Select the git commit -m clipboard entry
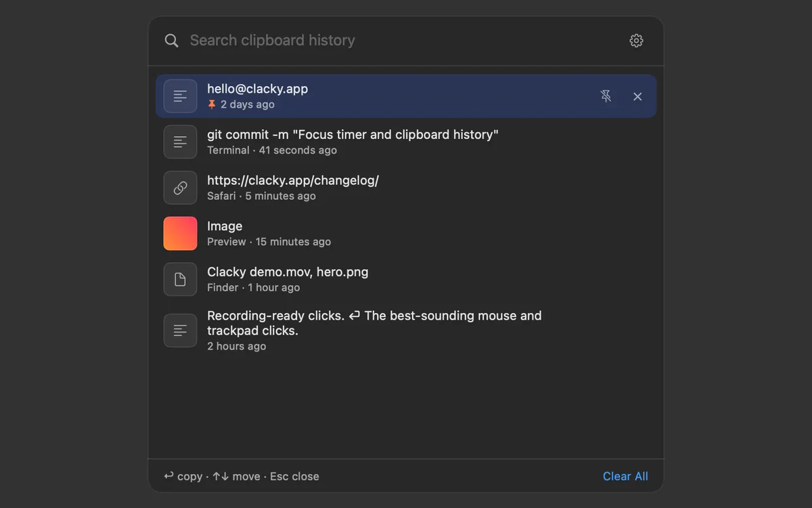The height and width of the screenshot is (508, 812). 406,142
